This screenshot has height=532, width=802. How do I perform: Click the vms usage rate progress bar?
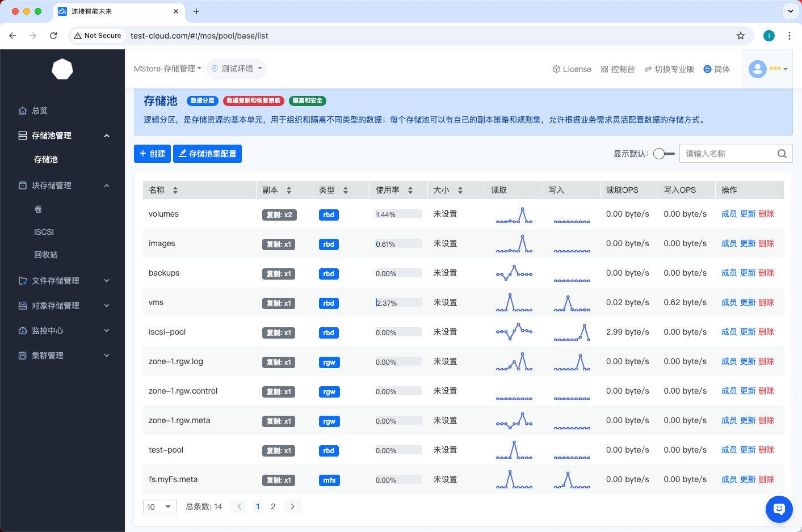(398, 303)
